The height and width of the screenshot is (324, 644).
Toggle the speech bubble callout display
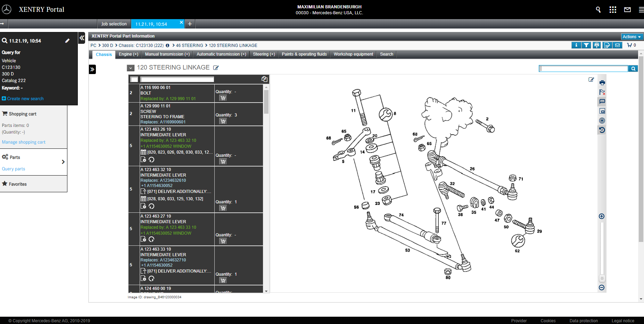[x=602, y=102]
